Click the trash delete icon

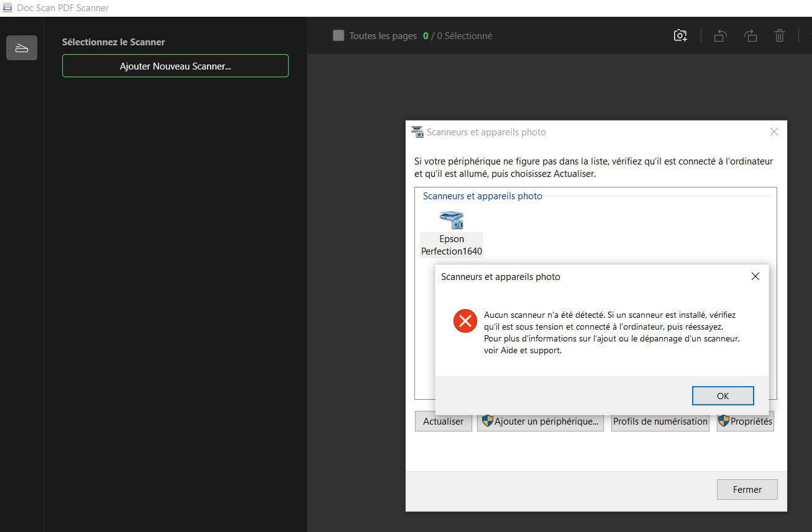coord(780,36)
